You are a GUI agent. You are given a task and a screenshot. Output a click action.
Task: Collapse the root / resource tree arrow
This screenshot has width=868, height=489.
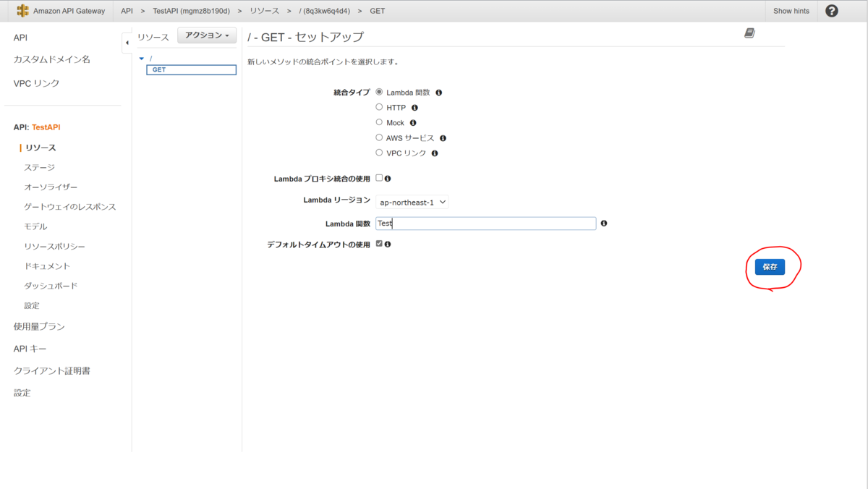(x=142, y=59)
